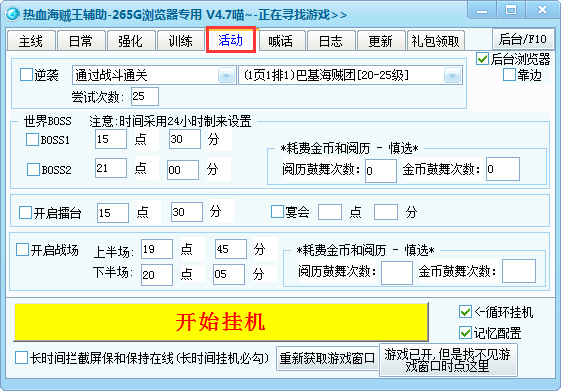Focus world BOSS 阅历鼓舞次数 field
Viewport: 561px width, 391px height.
(x=381, y=171)
